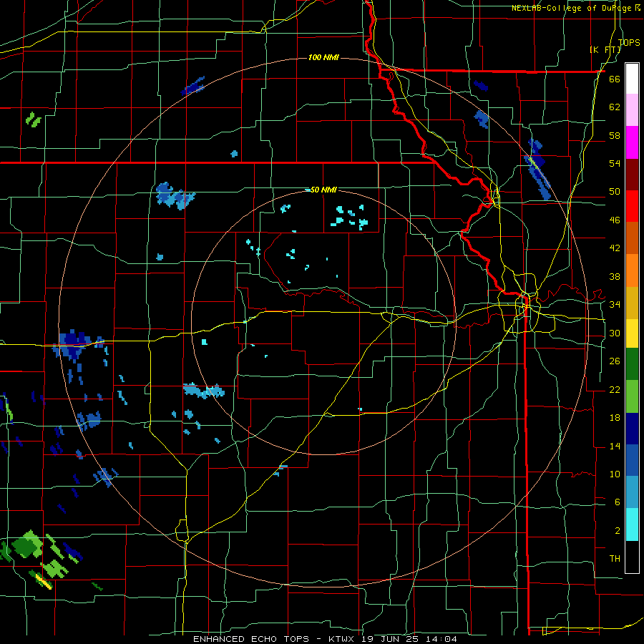Click the 'ENHANCED ECHO TOPS' product title

click(x=251, y=639)
